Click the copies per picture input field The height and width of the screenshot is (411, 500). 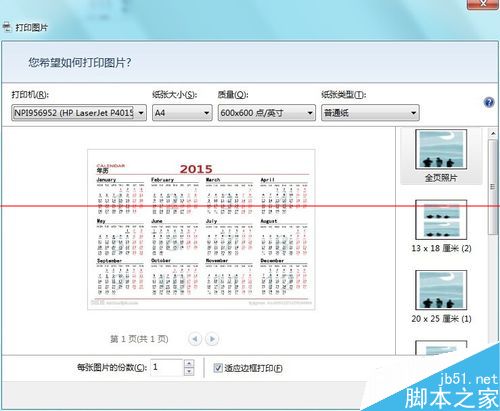(x=167, y=367)
